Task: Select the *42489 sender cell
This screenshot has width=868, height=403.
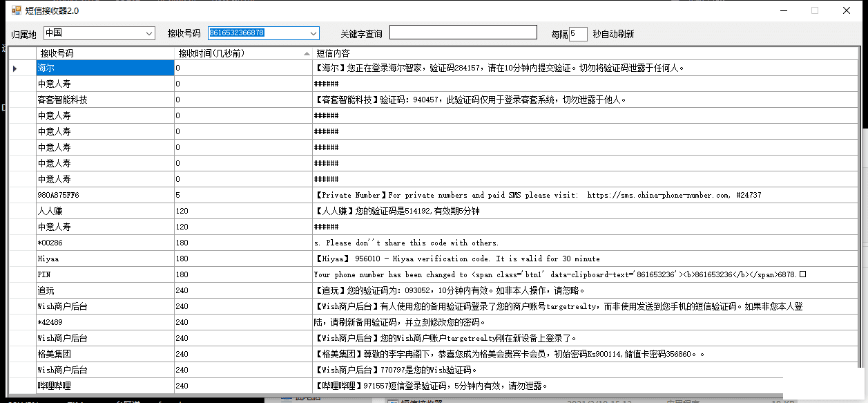Action: (x=105, y=322)
